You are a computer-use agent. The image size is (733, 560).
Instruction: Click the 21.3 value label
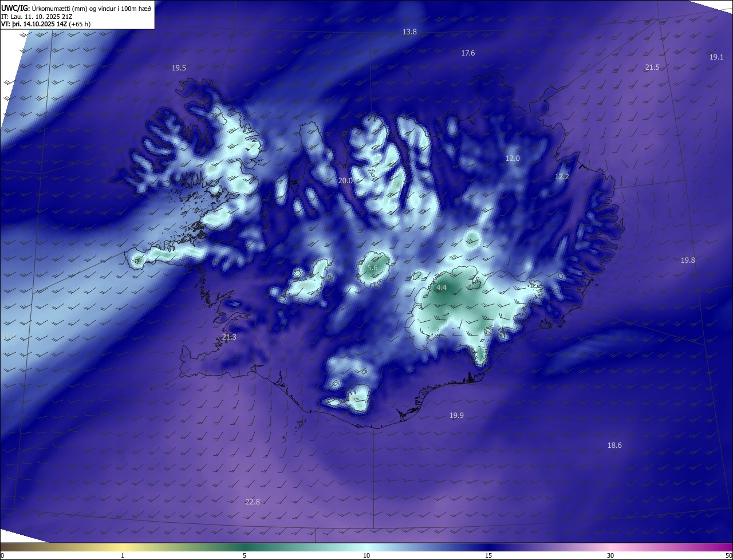pos(228,337)
